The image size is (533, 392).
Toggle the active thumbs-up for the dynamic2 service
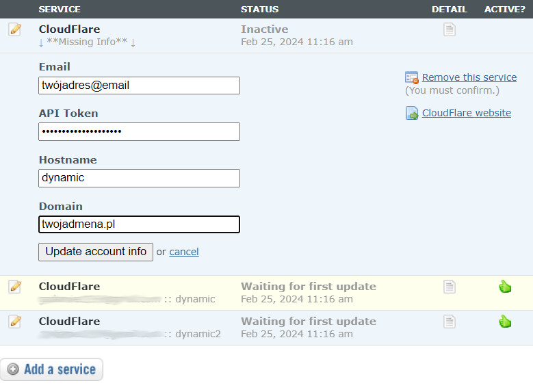(505, 322)
